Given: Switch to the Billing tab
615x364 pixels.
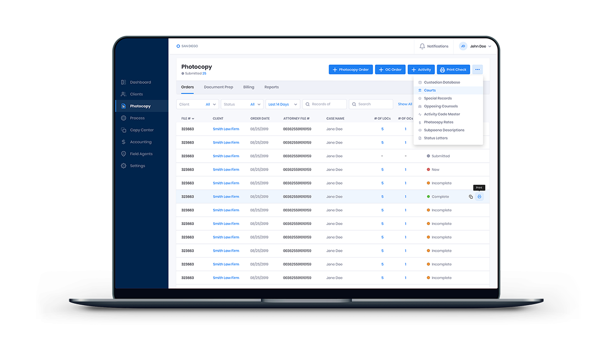Looking at the screenshot, I should tap(249, 87).
